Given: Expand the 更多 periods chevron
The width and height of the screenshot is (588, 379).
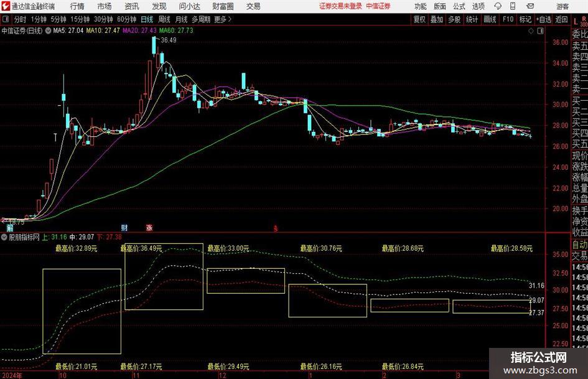Looking at the screenshot, I should pyautogui.click(x=223, y=19).
